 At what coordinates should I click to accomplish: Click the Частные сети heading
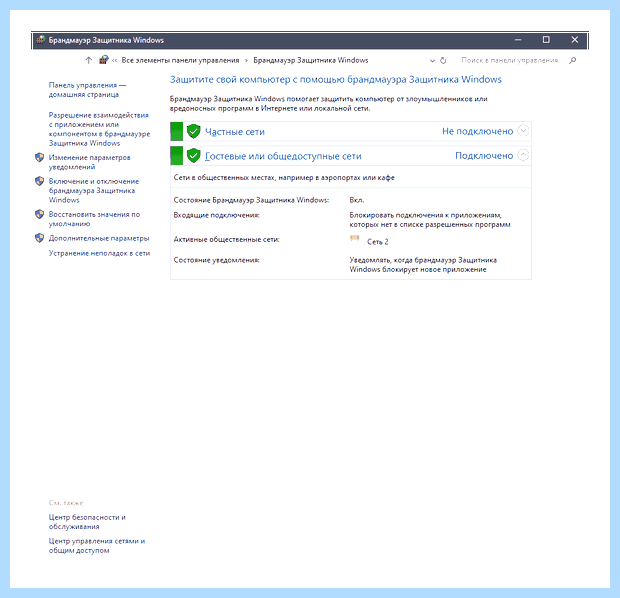click(235, 132)
